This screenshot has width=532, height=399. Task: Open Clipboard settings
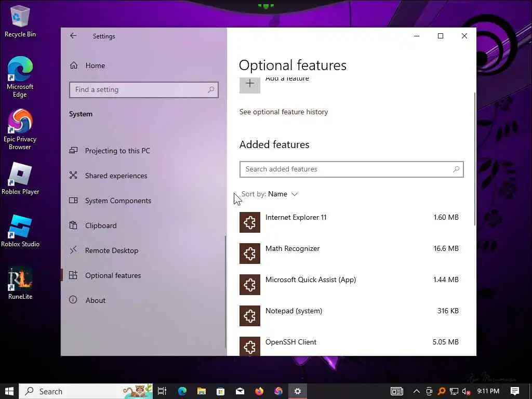(x=101, y=225)
